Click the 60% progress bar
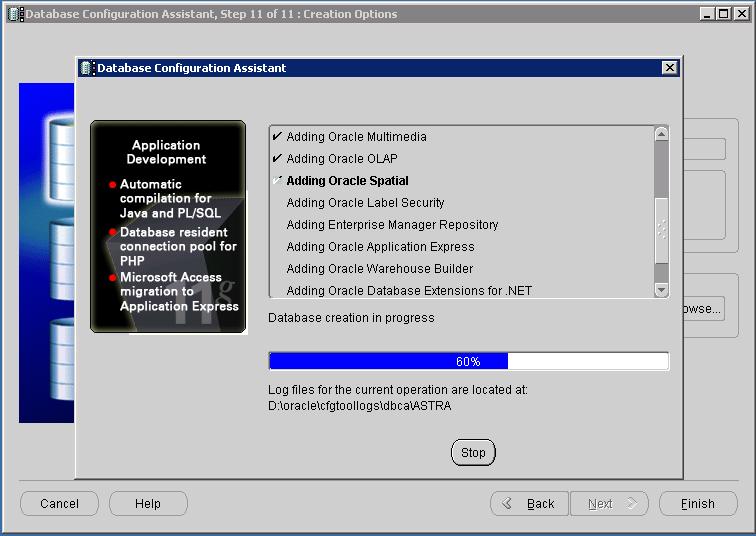The height and width of the screenshot is (536, 756). (x=469, y=361)
